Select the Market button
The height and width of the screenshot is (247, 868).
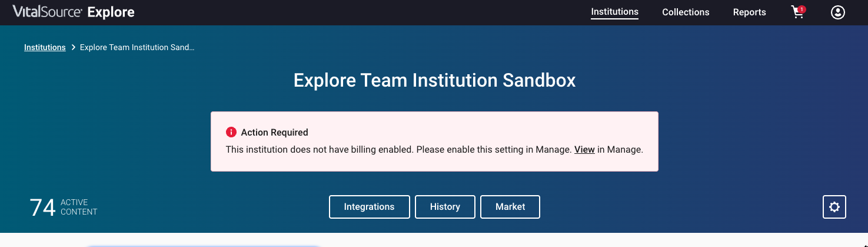click(x=510, y=207)
